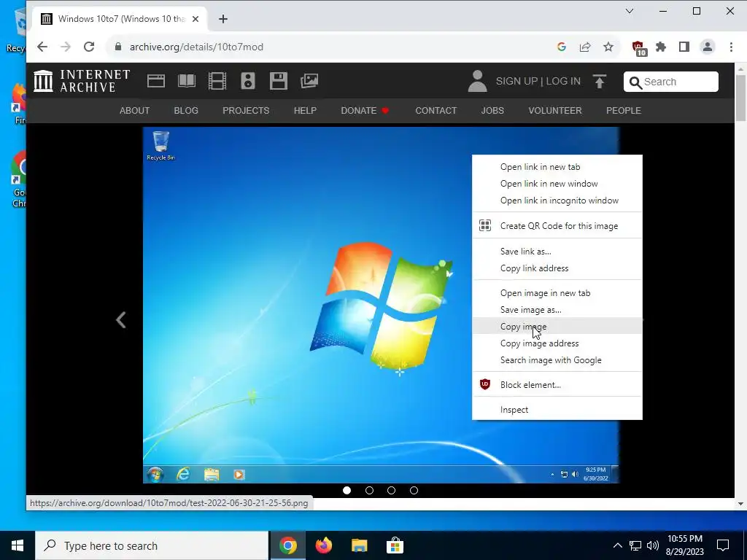The width and height of the screenshot is (747, 560).
Task: Select the third carousel dot
Action: tap(391, 490)
